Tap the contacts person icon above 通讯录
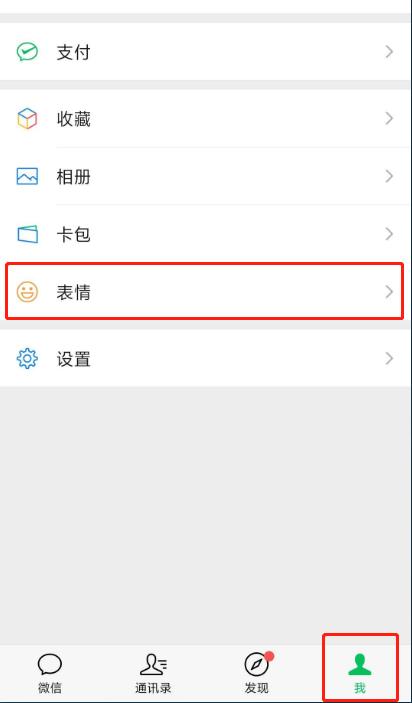 point(153,664)
